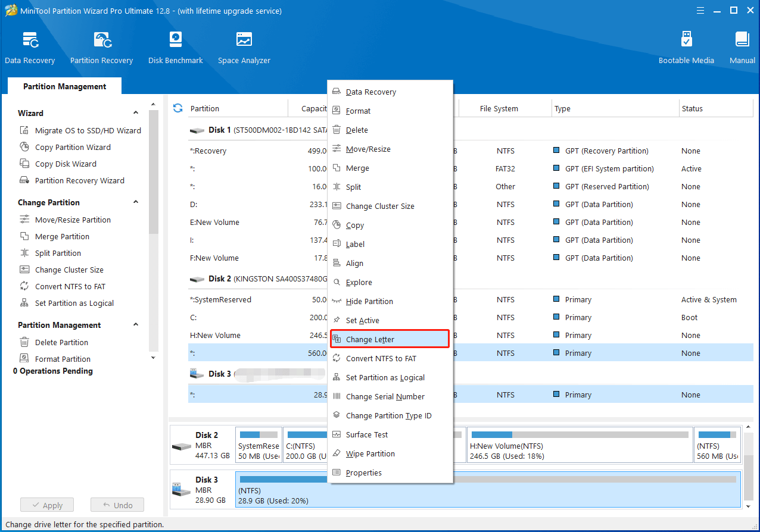Choose Label from context menu
The image size is (760, 532).
(390, 244)
